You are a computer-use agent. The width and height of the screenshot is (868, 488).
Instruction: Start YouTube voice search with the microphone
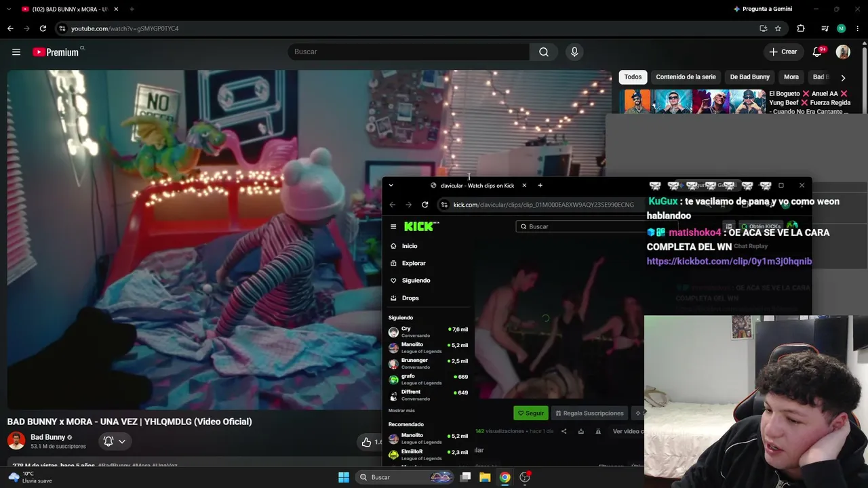[574, 52]
